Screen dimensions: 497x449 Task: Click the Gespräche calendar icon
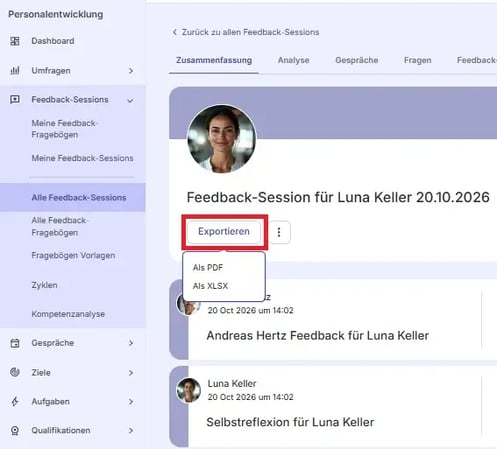[x=15, y=343]
